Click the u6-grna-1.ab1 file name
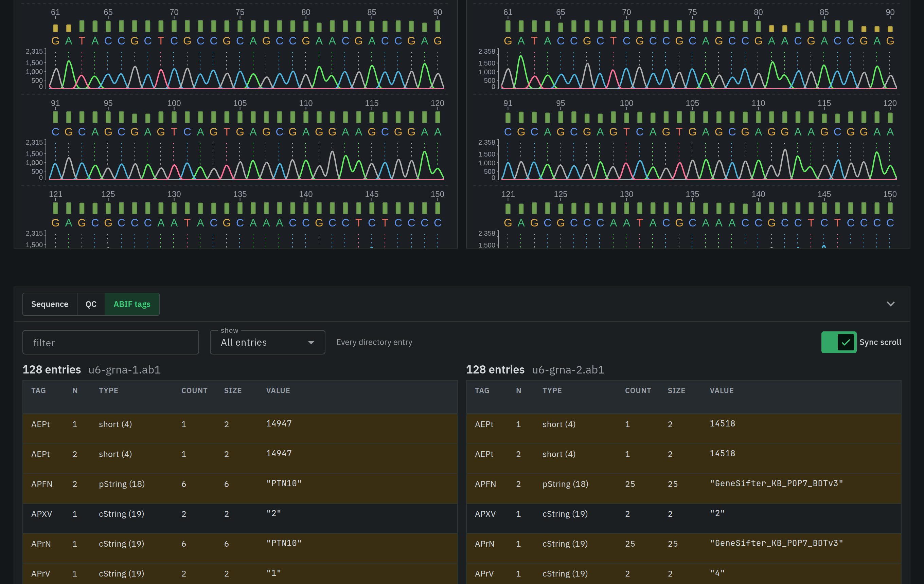The image size is (924, 584). click(x=124, y=370)
